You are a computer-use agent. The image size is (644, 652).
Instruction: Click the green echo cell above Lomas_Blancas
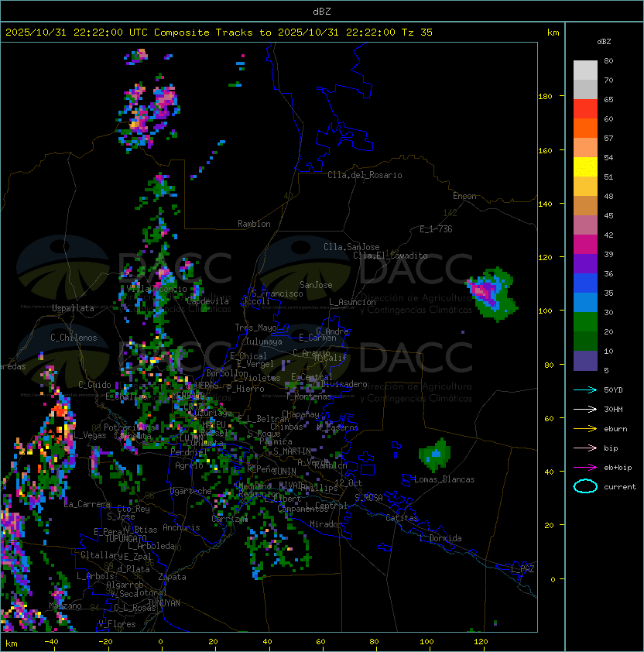click(x=435, y=455)
